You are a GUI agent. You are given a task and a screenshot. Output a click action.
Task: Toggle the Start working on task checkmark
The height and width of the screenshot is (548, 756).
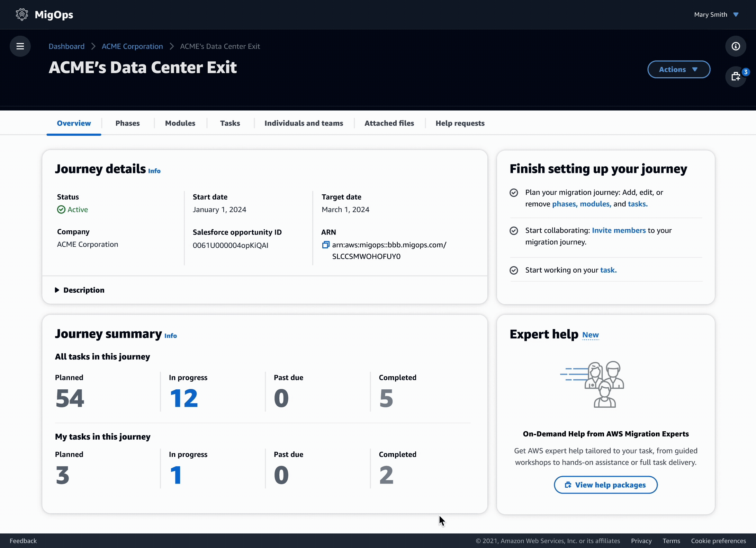[514, 270]
